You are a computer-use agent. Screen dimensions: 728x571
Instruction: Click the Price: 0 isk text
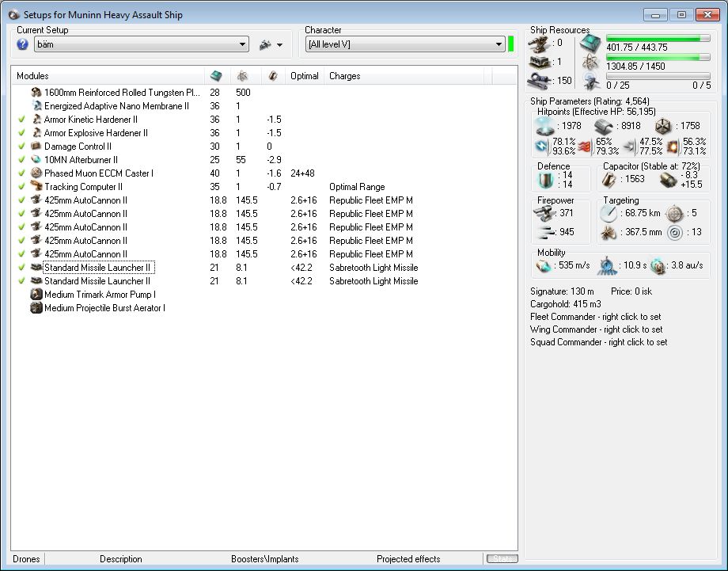tap(631, 291)
